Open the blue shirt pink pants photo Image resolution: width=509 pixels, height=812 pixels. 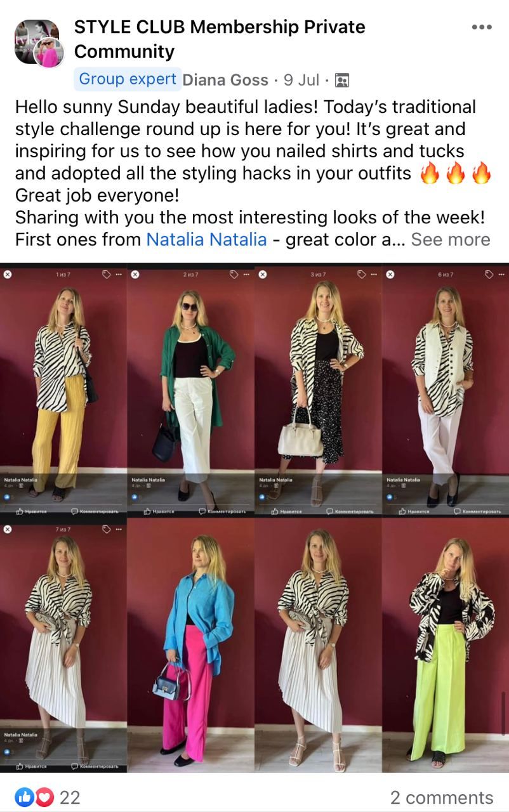(x=191, y=645)
